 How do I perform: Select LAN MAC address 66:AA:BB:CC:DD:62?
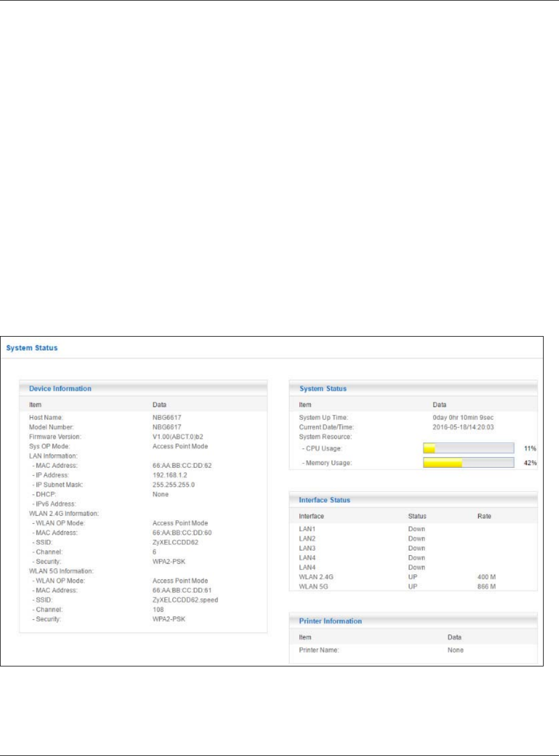coord(182,466)
